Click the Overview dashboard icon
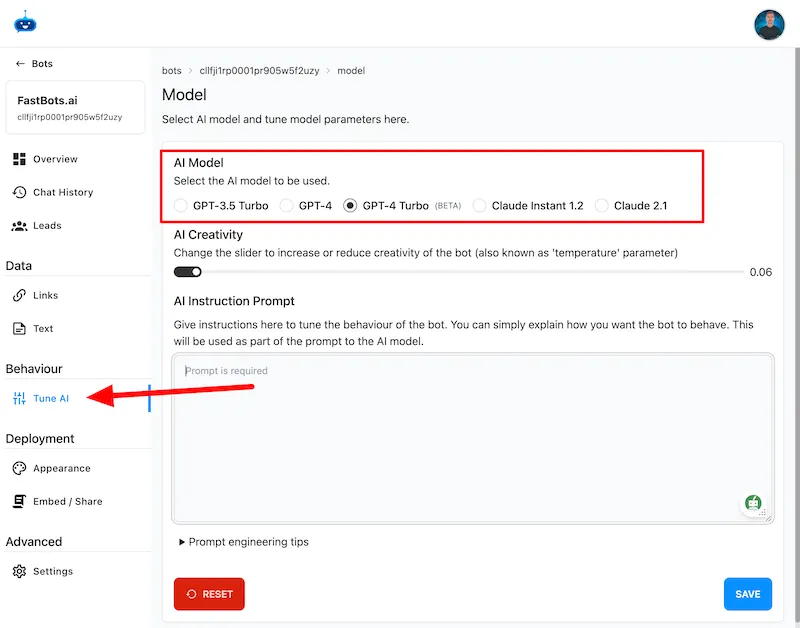Viewport: 800px width, 628px height. [19, 159]
